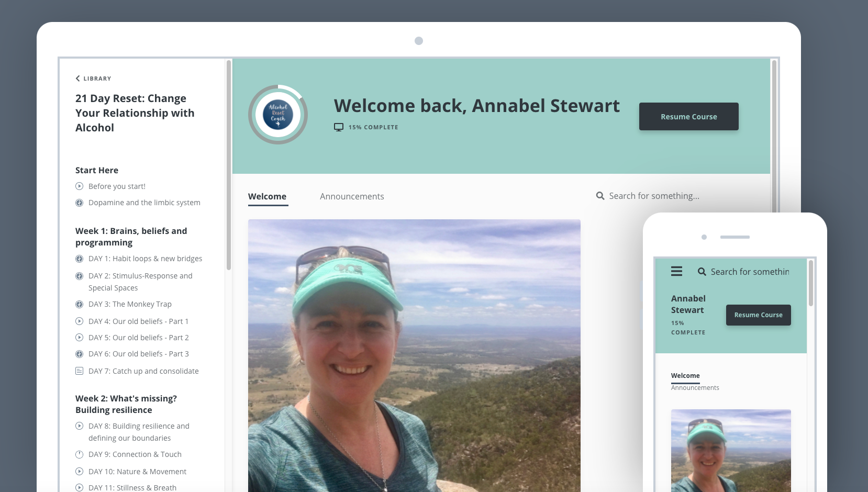
Task: Click Week 1: Brains, beliefs and programming heading
Action: pos(131,237)
